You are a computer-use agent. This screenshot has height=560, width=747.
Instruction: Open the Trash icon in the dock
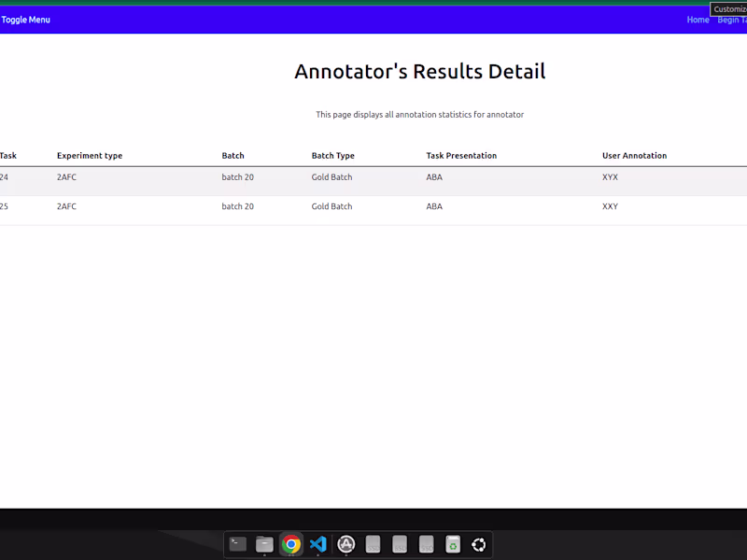[x=453, y=544]
